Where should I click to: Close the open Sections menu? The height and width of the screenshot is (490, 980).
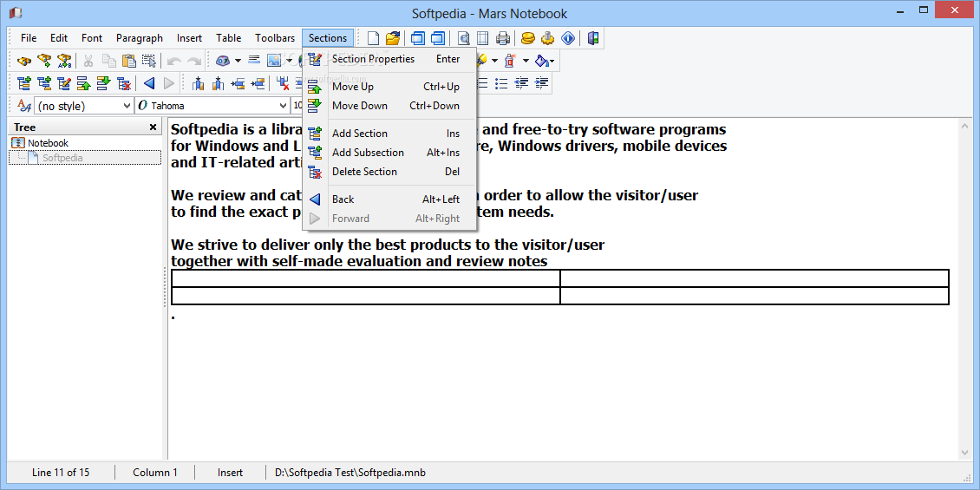(x=328, y=38)
